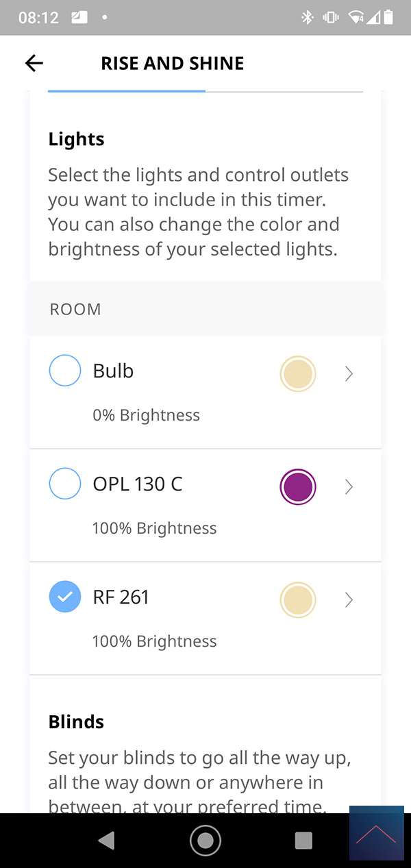411x868 pixels.
Task: Tap the RF 261 light name
Action: (121, 597)
